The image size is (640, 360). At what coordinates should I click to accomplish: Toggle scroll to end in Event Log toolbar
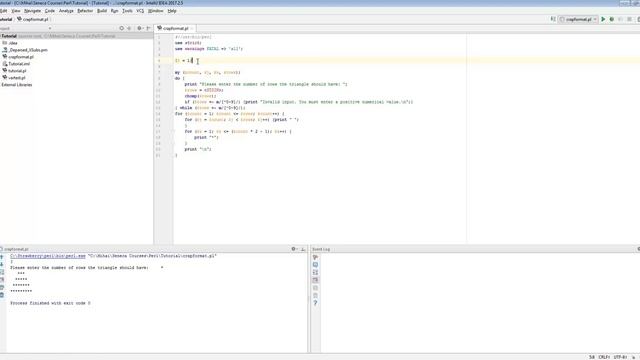[x=315, y=280]
